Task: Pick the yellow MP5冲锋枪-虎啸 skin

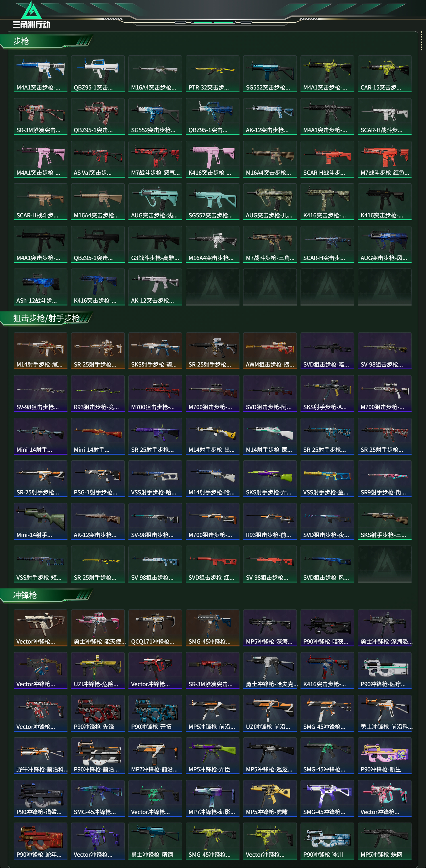Action: (270, 798)
